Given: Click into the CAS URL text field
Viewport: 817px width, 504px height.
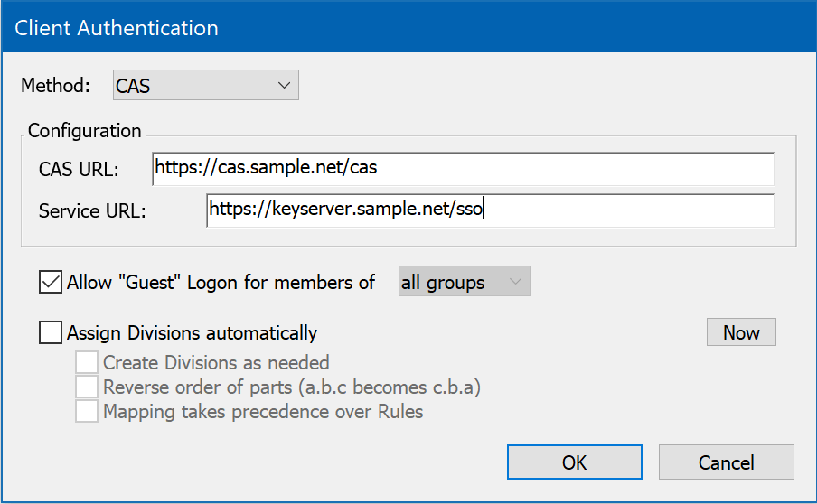Looking at the screenshot, I should [463, 168].
